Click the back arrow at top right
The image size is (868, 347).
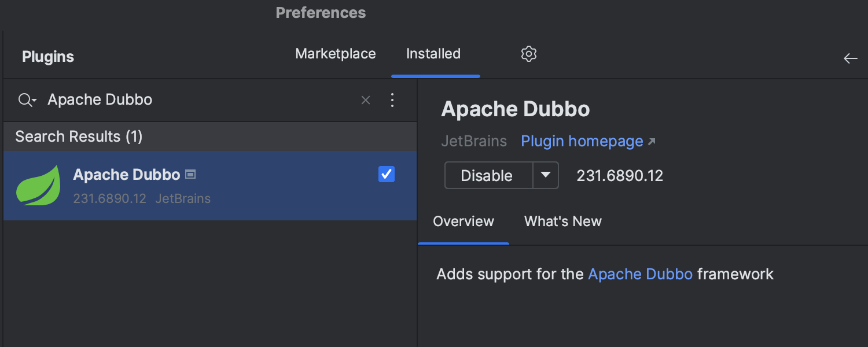coord(850,58)
